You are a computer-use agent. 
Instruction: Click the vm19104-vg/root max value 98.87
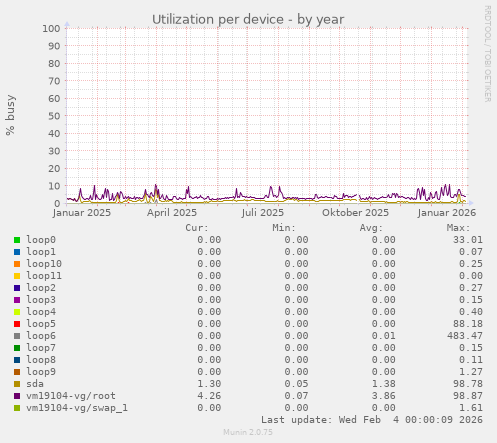(x=468, y=396)
